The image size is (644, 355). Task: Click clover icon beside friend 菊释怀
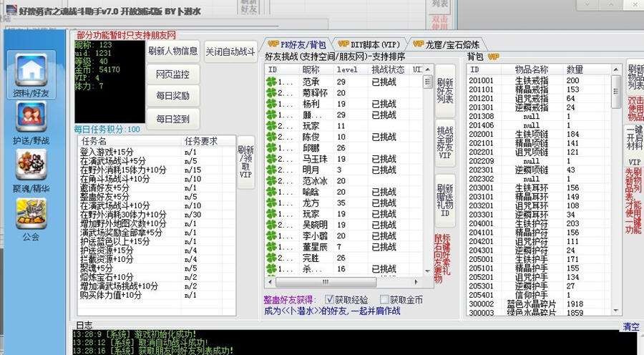pyautogui.click(x=271, y=93)
